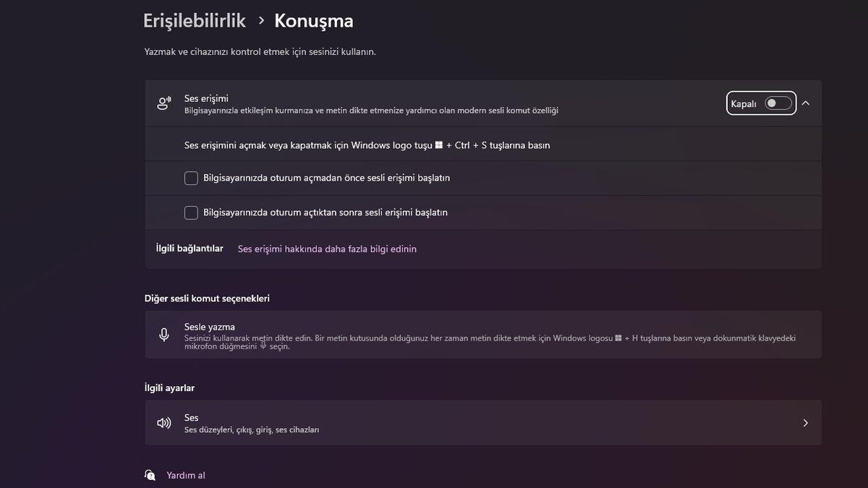
Task: Open 'Ses erişimi hakkında daha fazla bilgi edinin' link
Action: (326, 248)
